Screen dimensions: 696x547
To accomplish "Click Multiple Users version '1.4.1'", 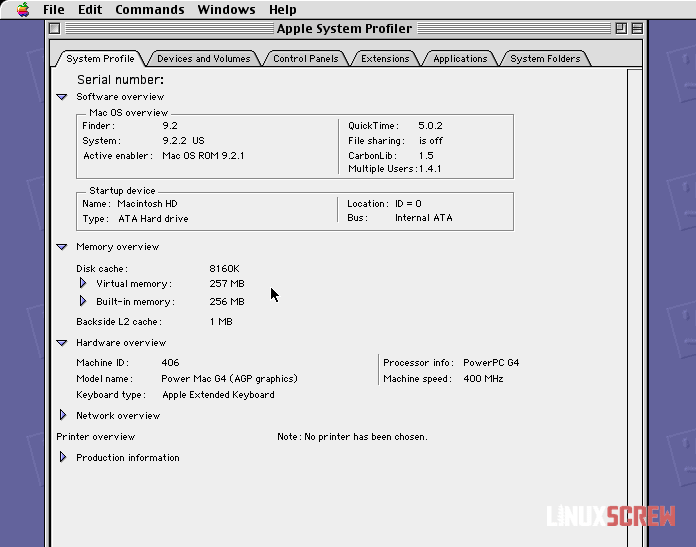I will [430, 169].
